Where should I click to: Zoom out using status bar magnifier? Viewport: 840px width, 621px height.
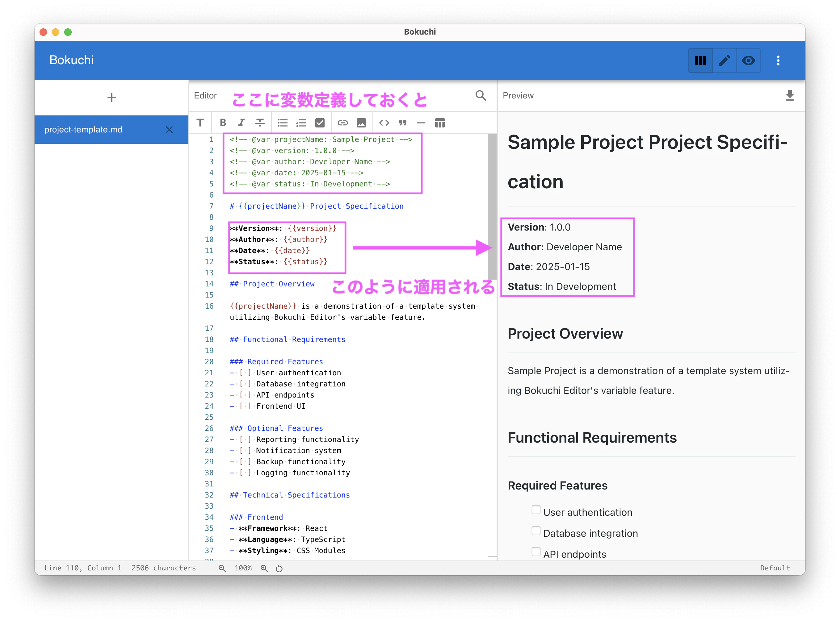pos(222,568)
